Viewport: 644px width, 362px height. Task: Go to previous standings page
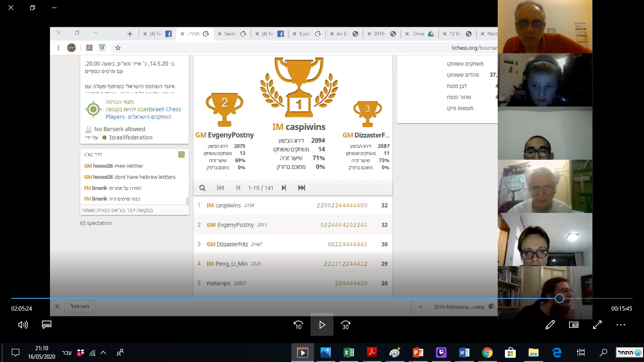tap(238, 188)
